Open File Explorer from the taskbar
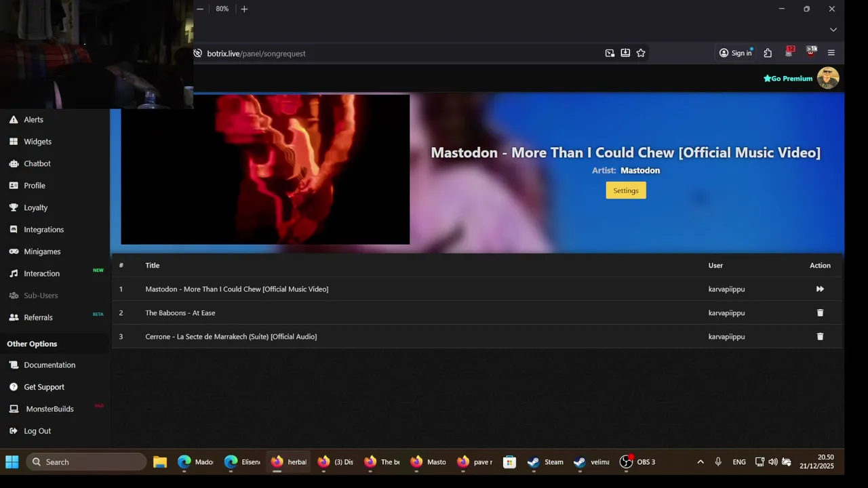 160,462
